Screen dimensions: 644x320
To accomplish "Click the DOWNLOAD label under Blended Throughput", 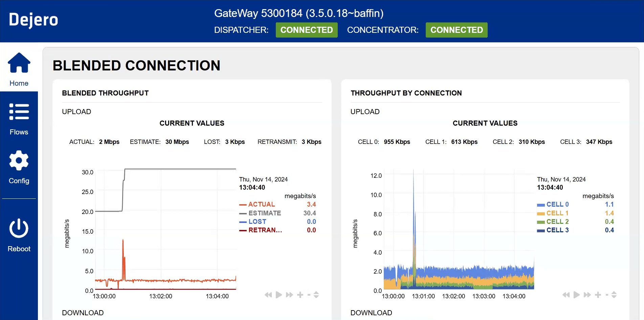I will (83, 313).
